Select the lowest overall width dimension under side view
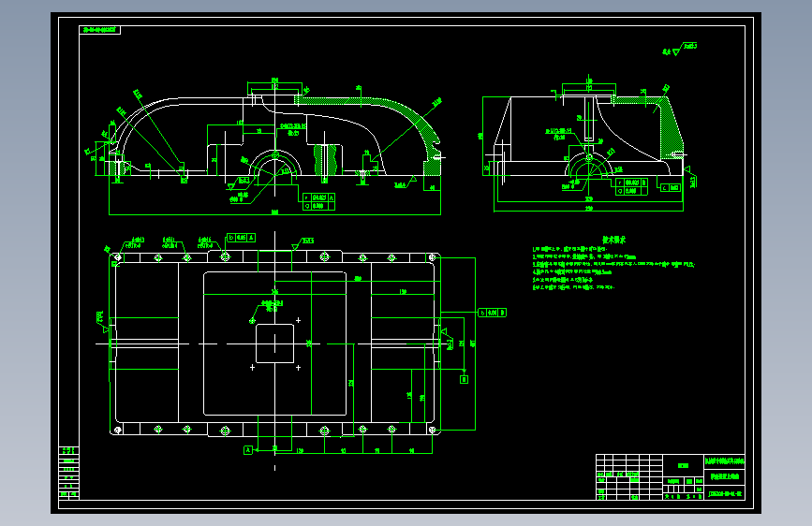The image size is (812, 526). 589,209
